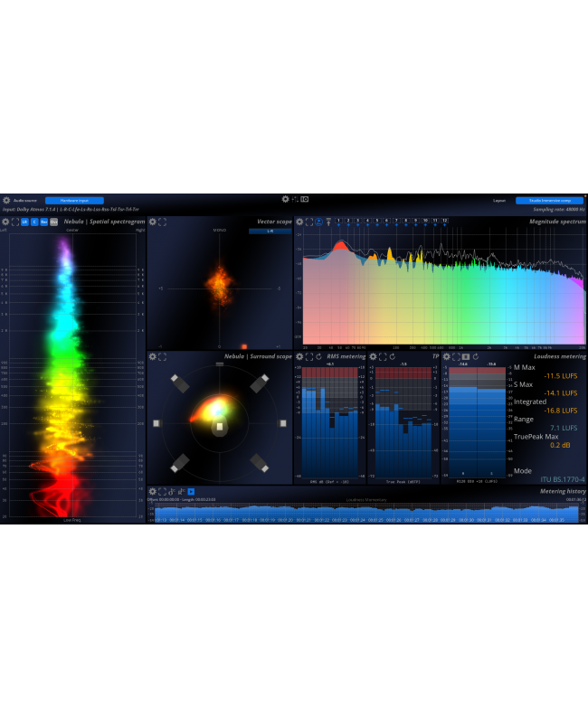Toggle the LR channel group in spectrogram
The image size is (588, 718).
point(24,222)
